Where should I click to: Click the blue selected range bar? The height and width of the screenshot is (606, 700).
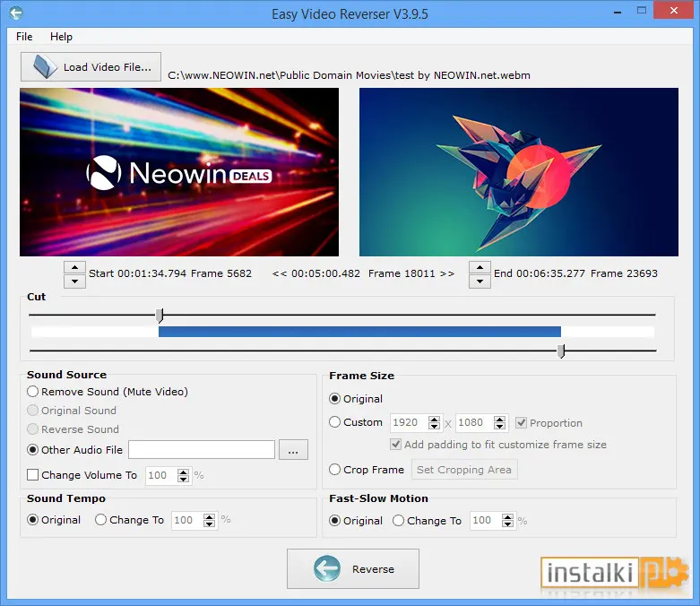coord(359,332)
